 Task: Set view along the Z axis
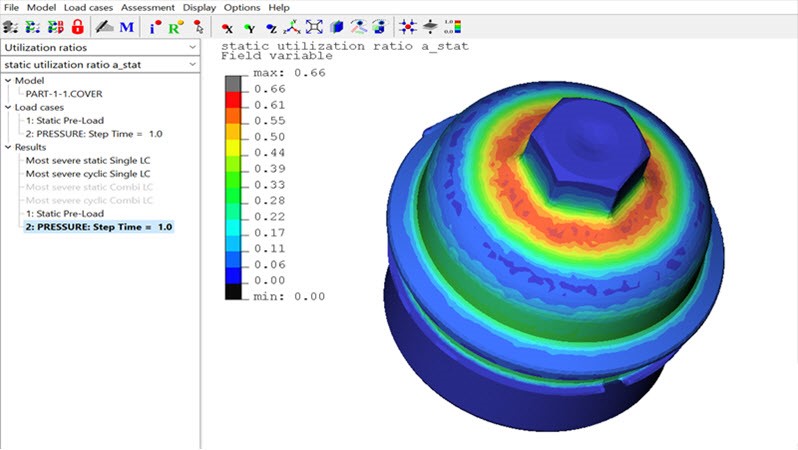point(270,27)
